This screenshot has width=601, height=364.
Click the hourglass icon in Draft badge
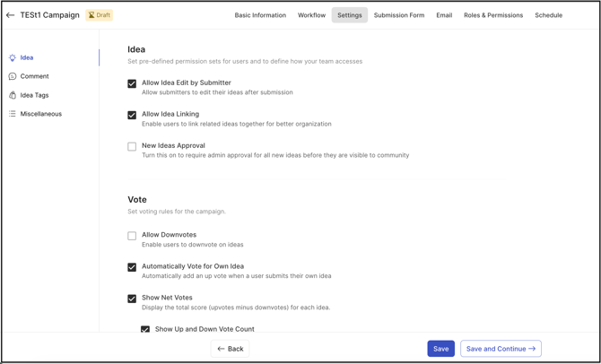click(91, 15)
